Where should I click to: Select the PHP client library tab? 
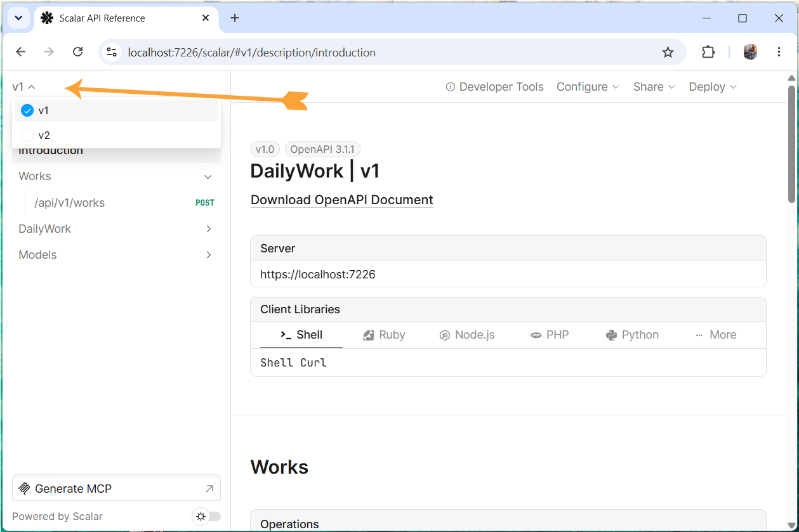coord(550,335)
